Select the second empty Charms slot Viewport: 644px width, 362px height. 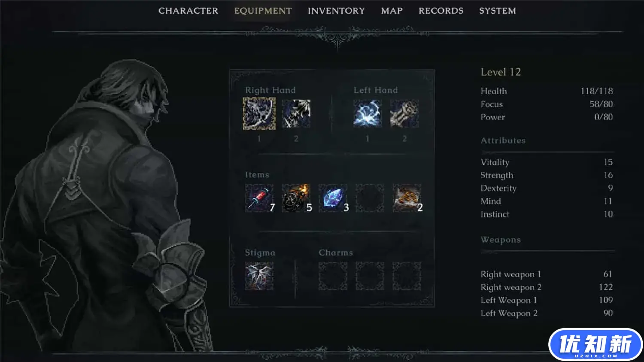point(370,276)
